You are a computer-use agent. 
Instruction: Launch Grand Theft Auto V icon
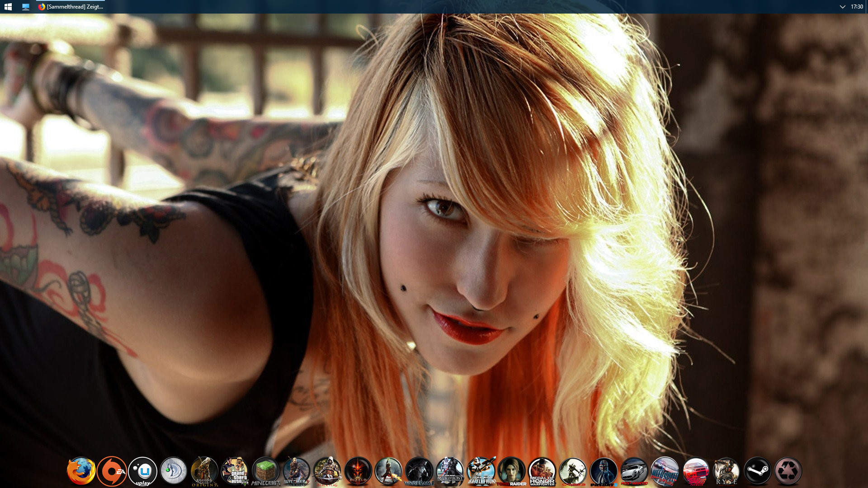pos(235,471)
